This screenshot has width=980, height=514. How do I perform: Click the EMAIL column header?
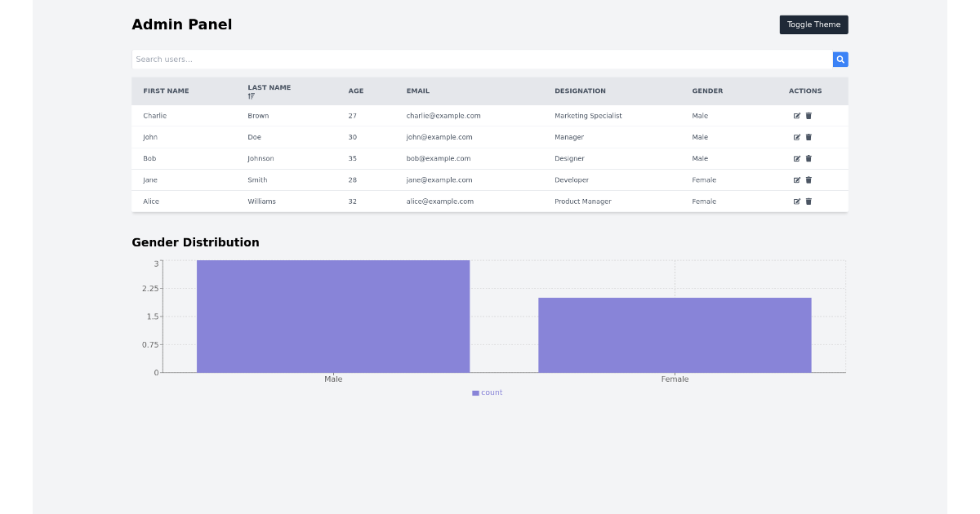click(418, 91)
